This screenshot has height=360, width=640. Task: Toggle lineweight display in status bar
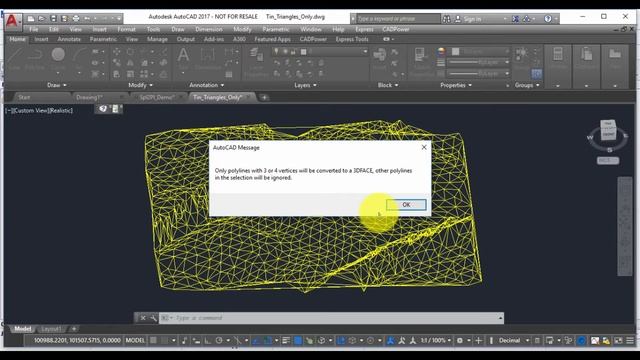pyautogui.click(x=286, y=340)
